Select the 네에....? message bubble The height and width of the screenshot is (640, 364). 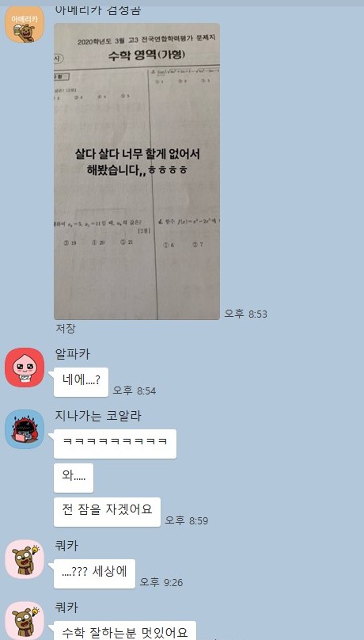pos(82,382)
